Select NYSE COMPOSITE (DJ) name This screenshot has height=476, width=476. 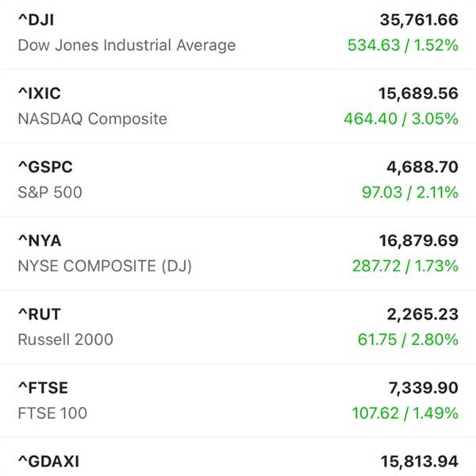coord(105,267)
